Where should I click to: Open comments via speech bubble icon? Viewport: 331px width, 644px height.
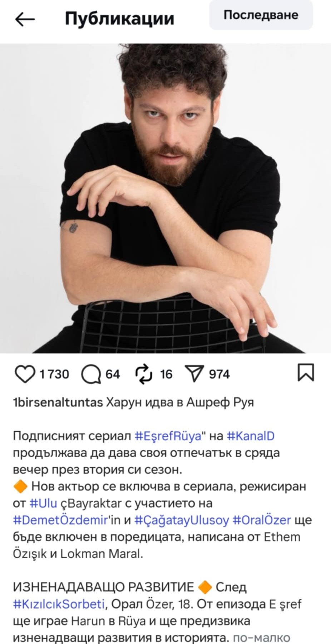tap(91, 374)
